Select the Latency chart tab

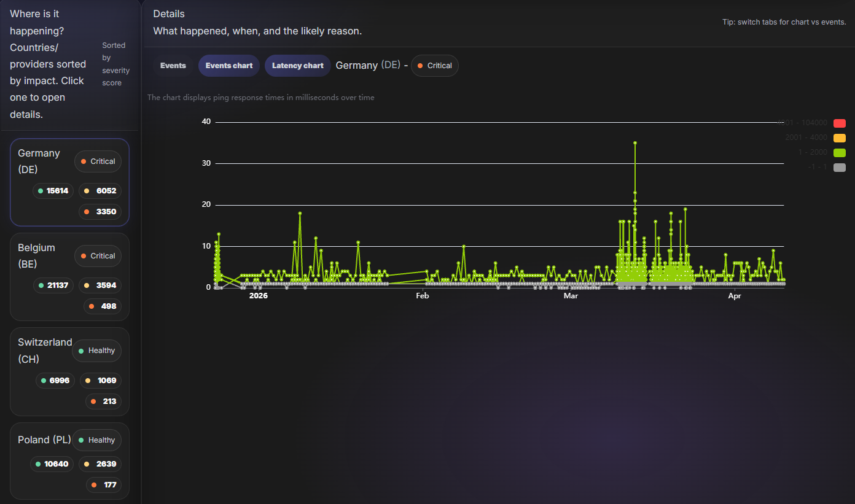point(298,66)
